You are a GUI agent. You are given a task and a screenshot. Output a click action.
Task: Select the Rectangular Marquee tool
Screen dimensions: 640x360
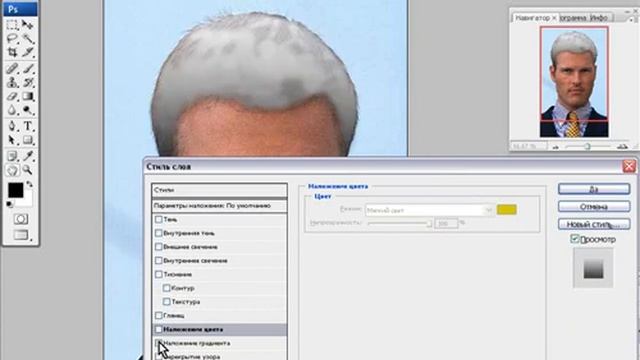[x=12, y=25]
